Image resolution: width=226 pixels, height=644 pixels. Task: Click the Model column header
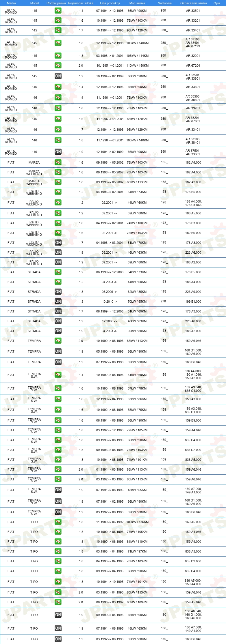pos(34,3)
